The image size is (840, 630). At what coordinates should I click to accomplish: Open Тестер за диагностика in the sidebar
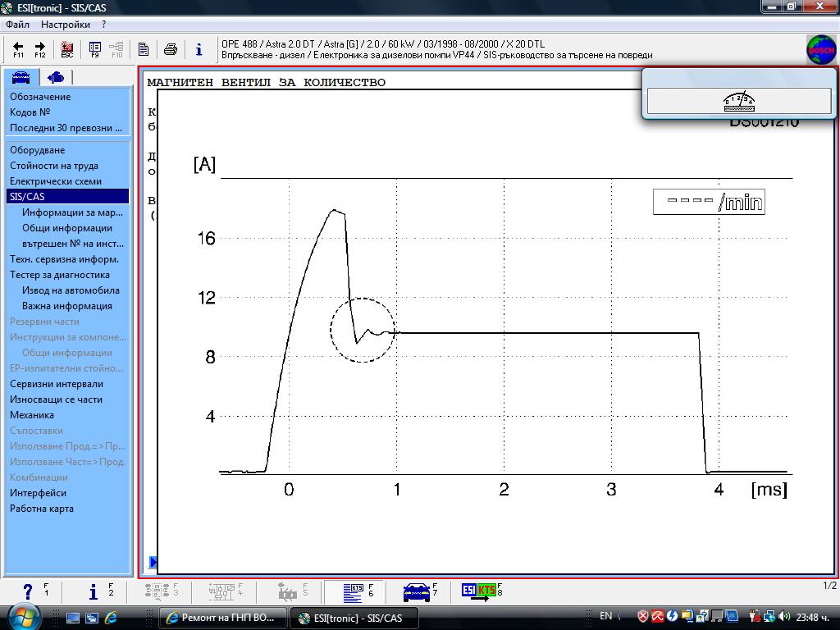tap(59, 275)
